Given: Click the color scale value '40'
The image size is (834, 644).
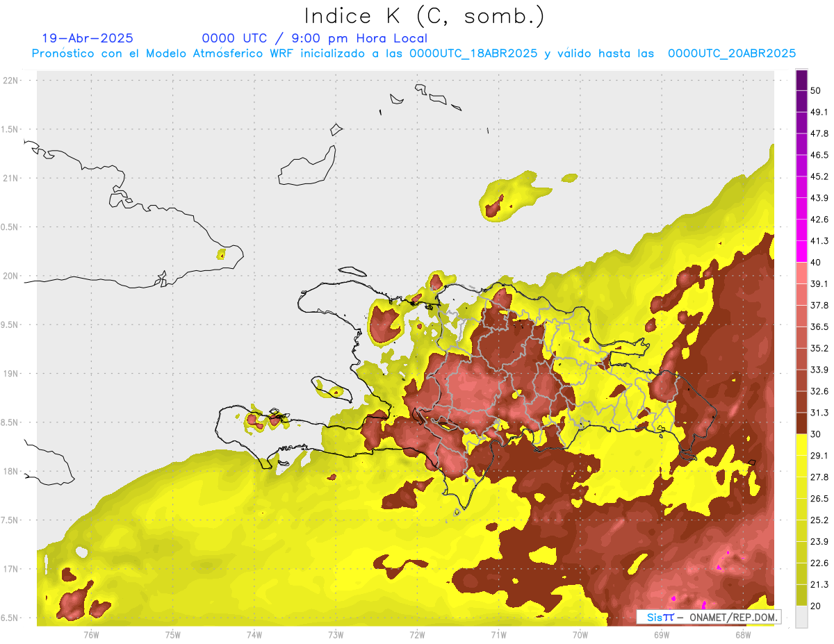Looking at the screenshot, I should coord(816,263).
